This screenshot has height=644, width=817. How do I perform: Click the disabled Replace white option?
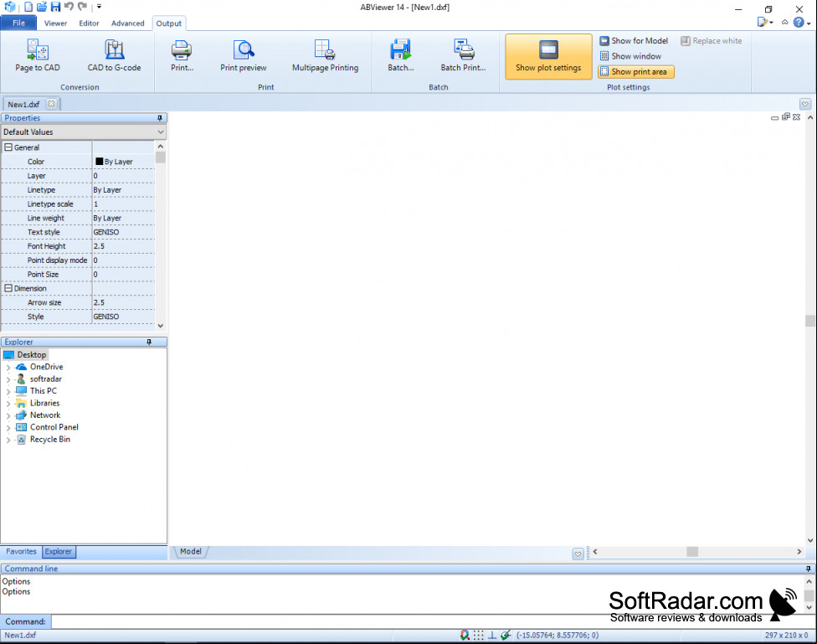point(712,41)
